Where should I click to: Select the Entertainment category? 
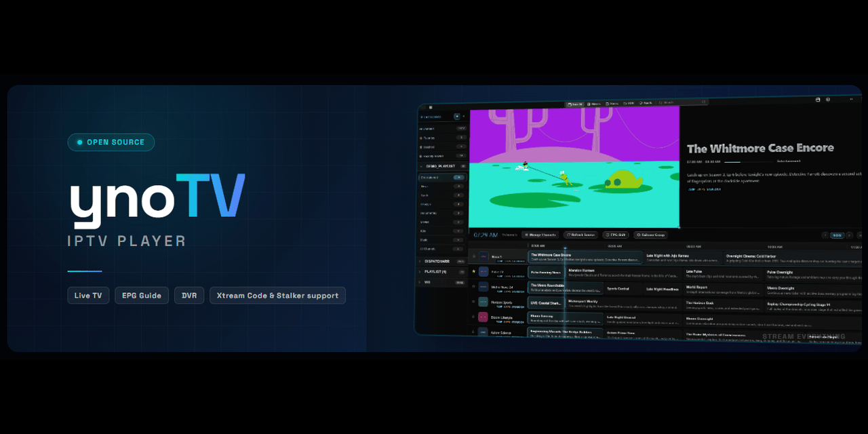[x=442, y=177]
